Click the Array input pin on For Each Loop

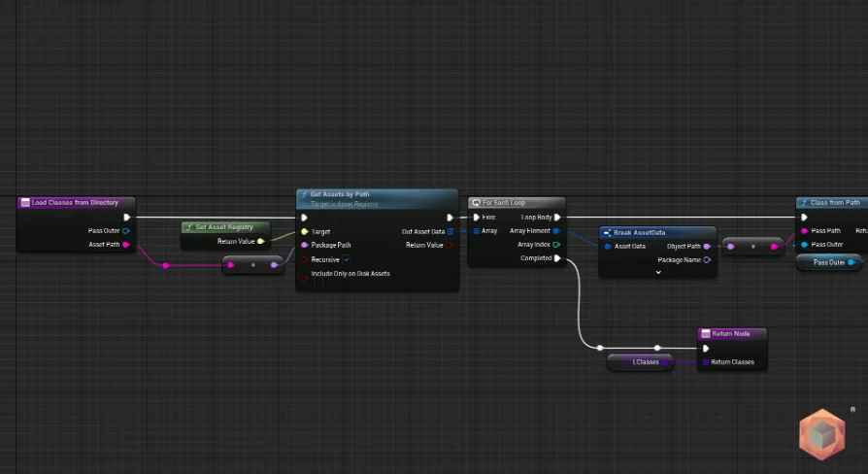[476, 231]
